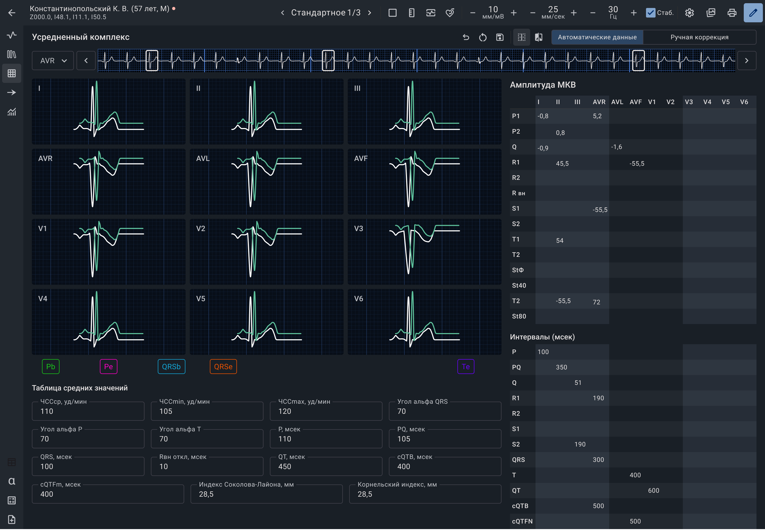Viewport: 765px width, 532px height.
Task: Open the image gallery export icon
Action: [711, 13]
